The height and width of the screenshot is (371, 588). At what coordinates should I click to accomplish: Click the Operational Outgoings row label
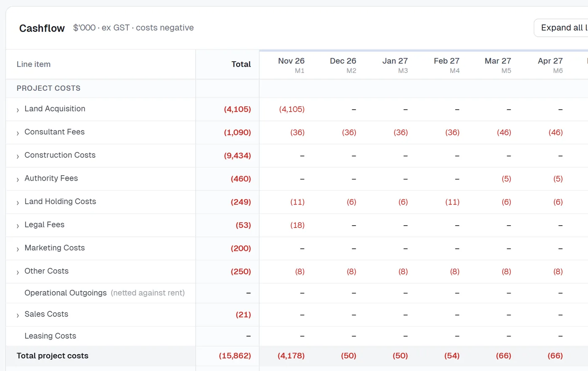tap(66, 293)
